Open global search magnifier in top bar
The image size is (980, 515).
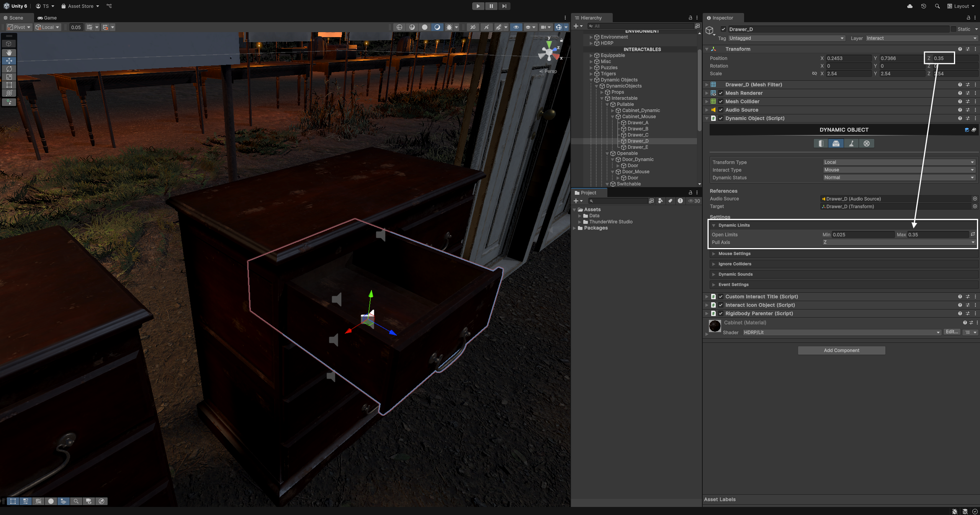(937, 6)
